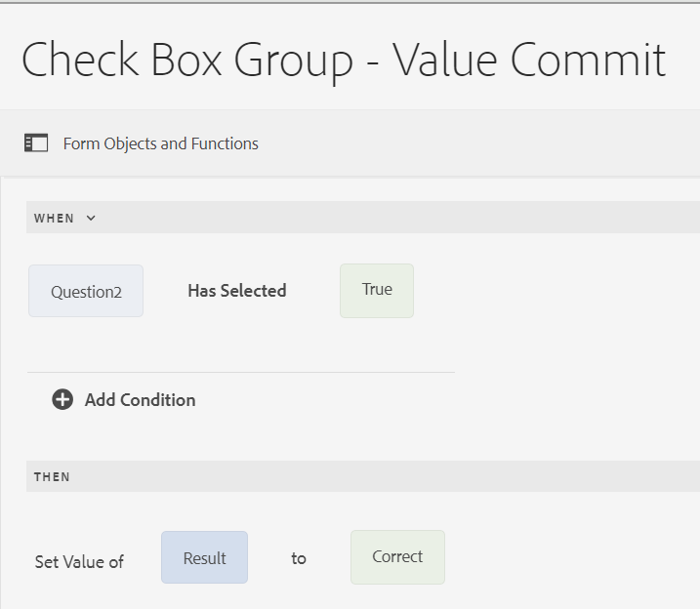Click empty space in the THEN header bar
This screenshot has height=609, width=700.
[x=391, y=477]
